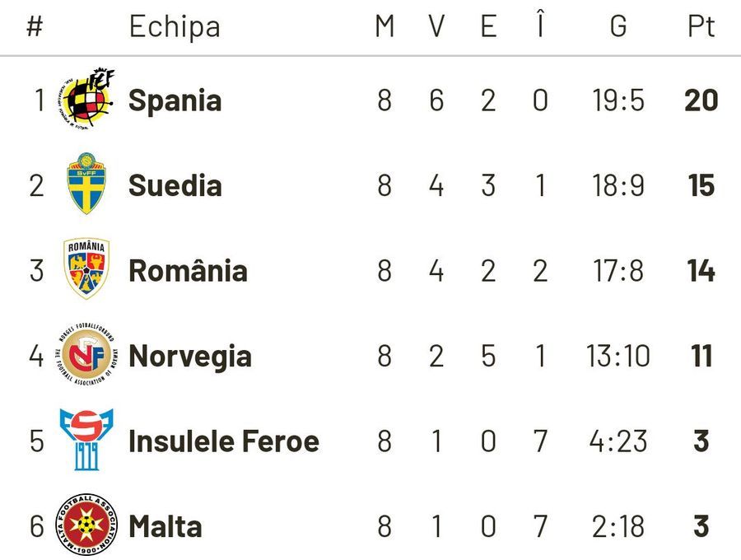The image size is (741, 560).
Task: Click the Norway NFF circular logo
Action: coord(86,355)
